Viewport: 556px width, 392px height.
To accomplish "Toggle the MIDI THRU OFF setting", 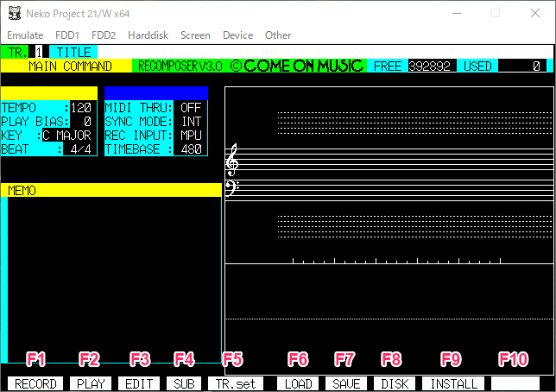I will pyautogui.click(x=191, y=107).
